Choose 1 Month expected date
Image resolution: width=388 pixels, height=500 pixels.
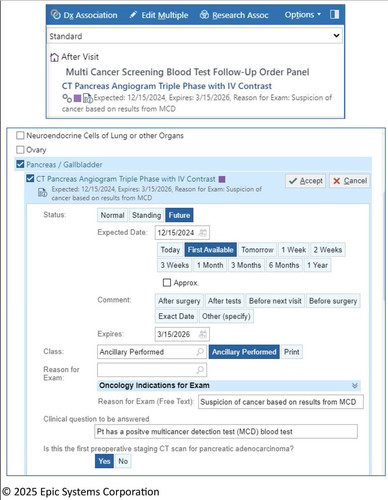pos(210,265)
